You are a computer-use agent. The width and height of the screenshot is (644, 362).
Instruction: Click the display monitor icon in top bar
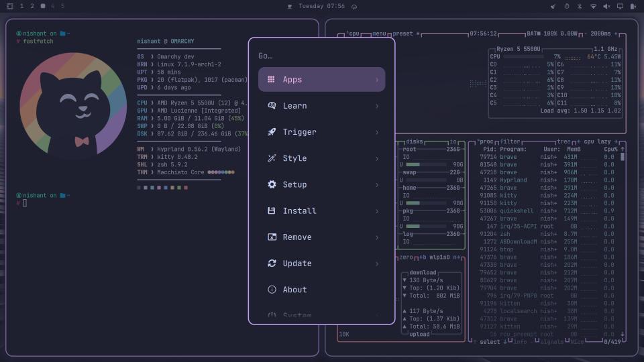pyautogui.click(x=620, y=6)
